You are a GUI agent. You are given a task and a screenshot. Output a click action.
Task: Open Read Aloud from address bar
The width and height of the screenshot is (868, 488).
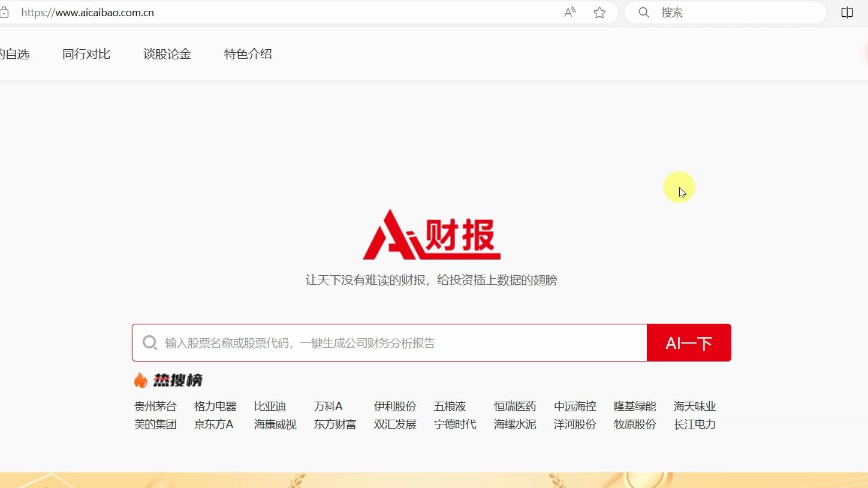click(x=570, y=13)
